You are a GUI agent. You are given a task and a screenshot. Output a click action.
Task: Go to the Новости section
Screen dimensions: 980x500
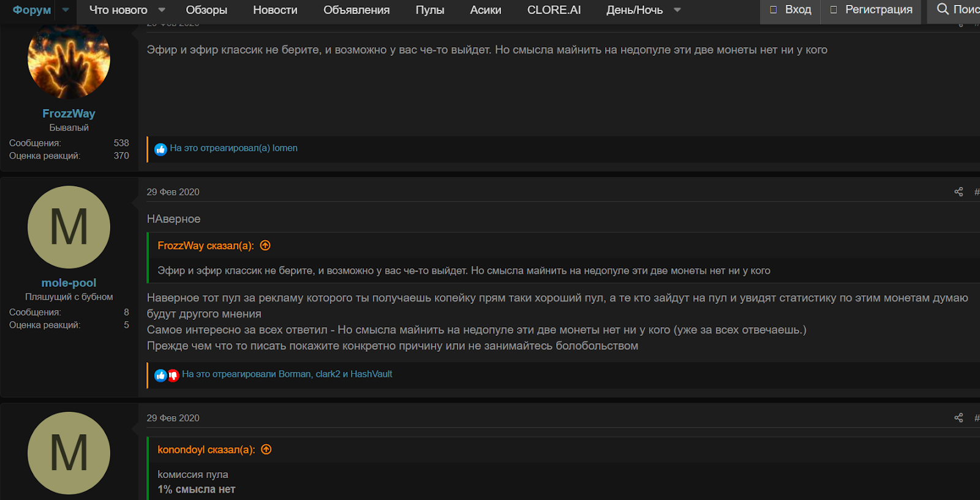coord(275,10)
